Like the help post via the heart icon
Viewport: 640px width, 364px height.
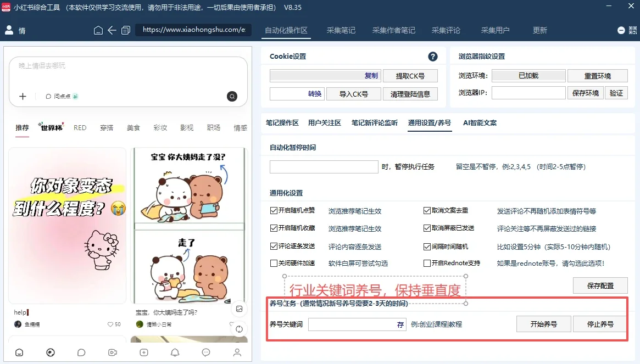110,324
